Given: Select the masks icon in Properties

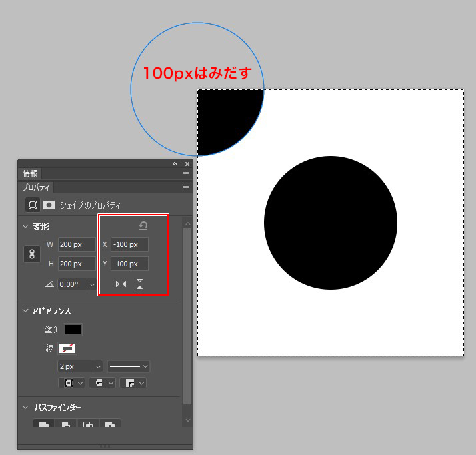Looking at the screenshot, I should [49, 205].
